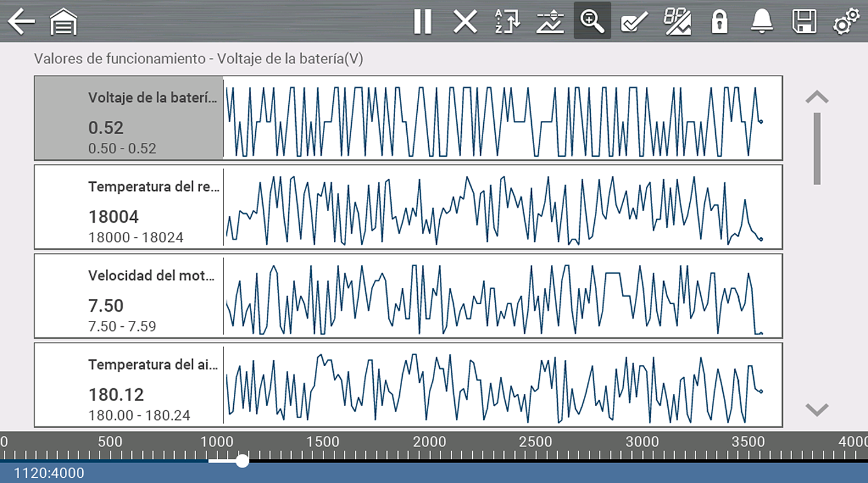Clear data with the X icon
This screenshot has height=483, width=868.
point(465,22)
